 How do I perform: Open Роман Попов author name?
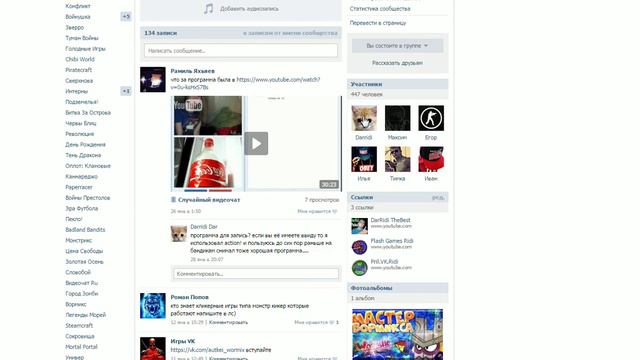point(189,297)
